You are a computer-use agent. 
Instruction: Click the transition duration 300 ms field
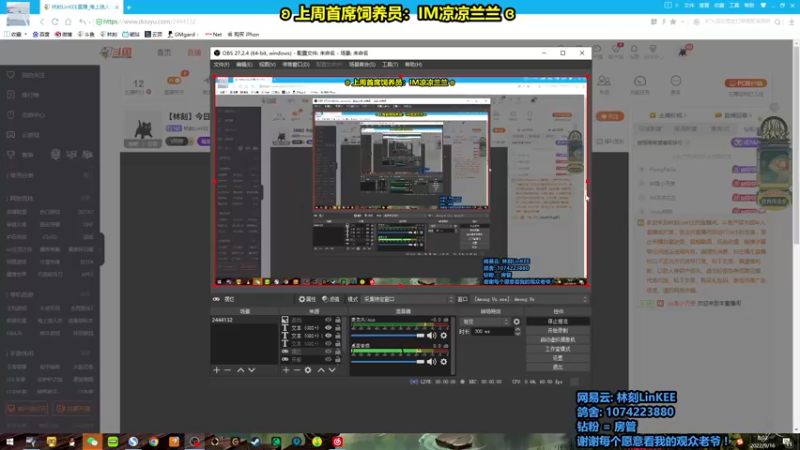click(492, 332)
